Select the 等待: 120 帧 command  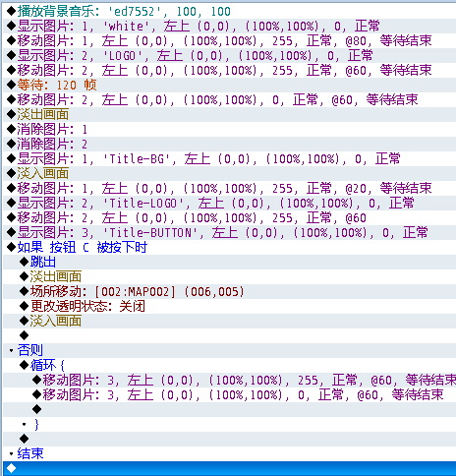pos(229,86)
